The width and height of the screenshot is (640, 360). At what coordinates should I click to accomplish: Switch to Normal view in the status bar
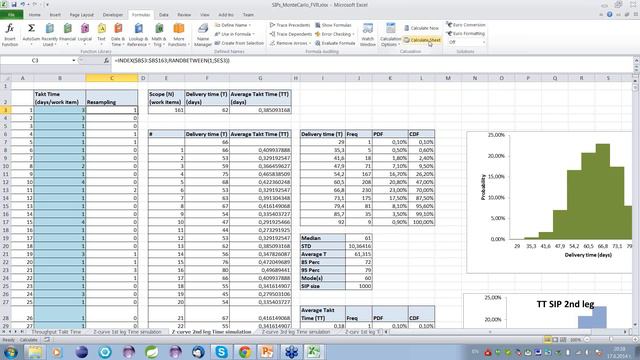click(547, 340)
